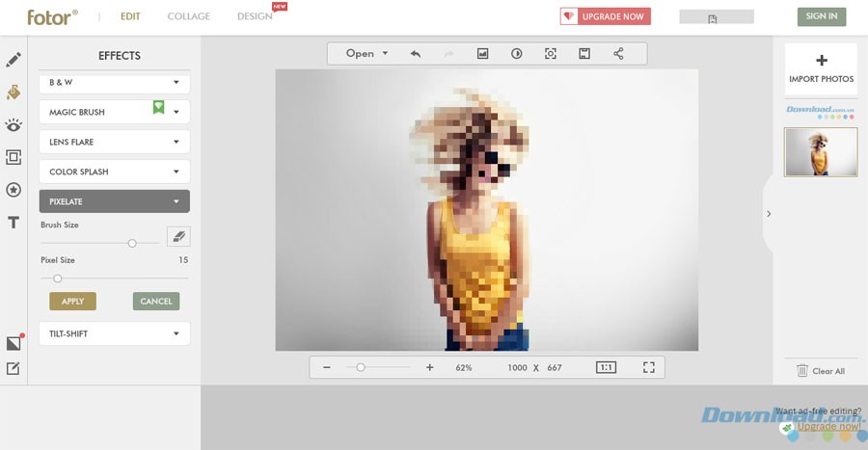Screen dimensions: 868x450
Task: Open the Beauty eye tool
Action: [14, 125]
